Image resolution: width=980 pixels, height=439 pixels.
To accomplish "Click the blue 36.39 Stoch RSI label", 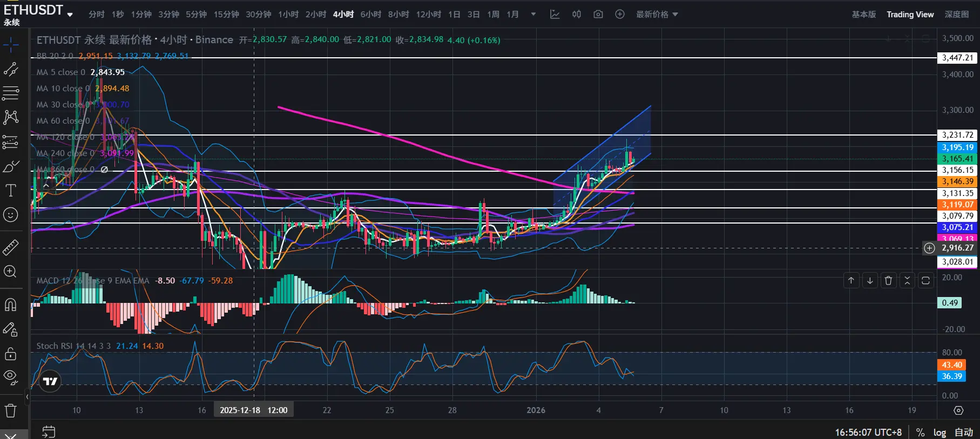I will click(952, 376).
